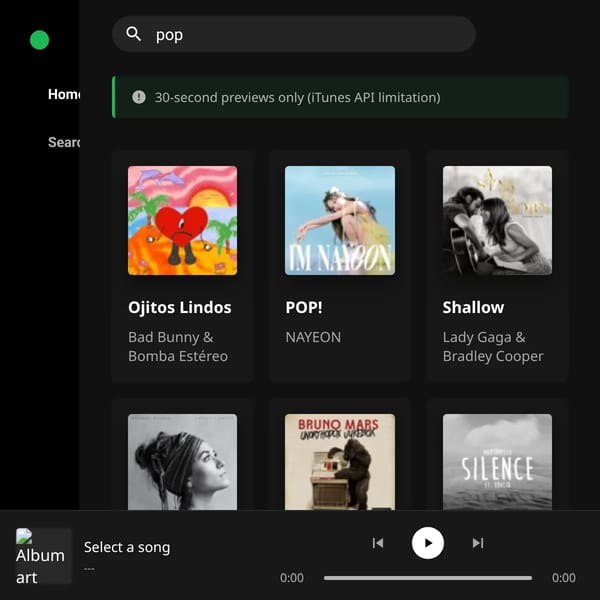
Task: Click the search magnifier icon
Action: pyautogui.click(x=134, y=34)
